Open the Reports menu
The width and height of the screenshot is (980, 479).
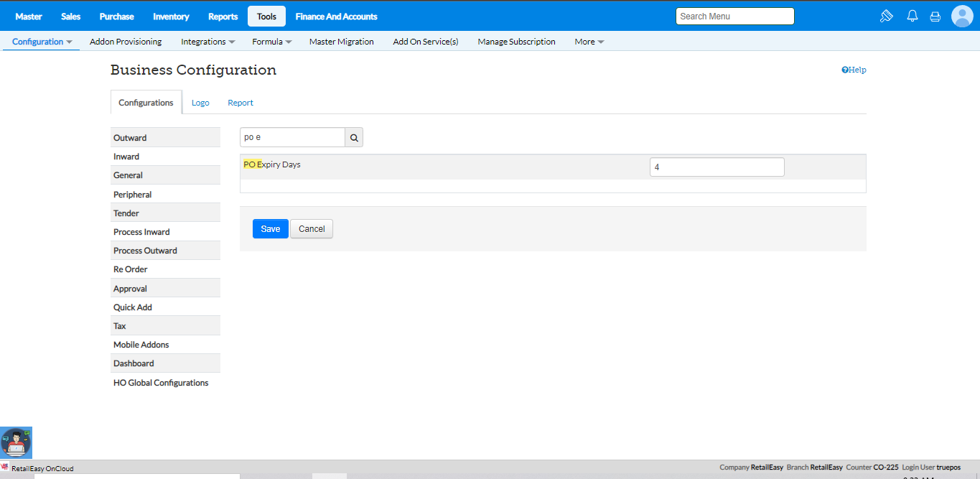coord(223,17)
